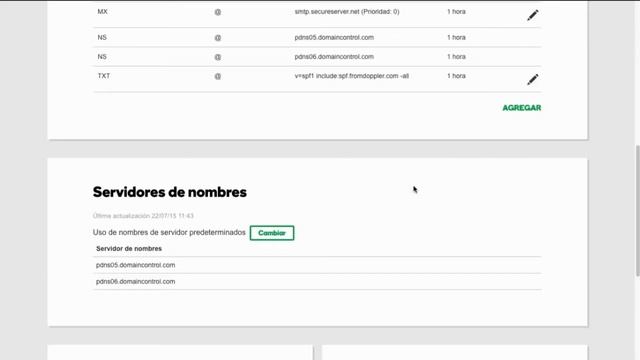Select the MX record type cell

pyautogui.click(x=102, y=12)
